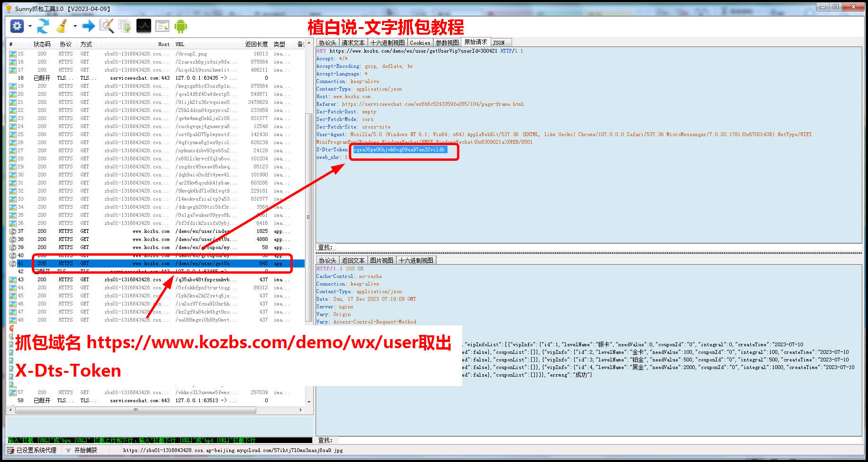This screenshot has width=868, height=462.
Task: Sort by the 类型 column header
Action: click(282, 44)
